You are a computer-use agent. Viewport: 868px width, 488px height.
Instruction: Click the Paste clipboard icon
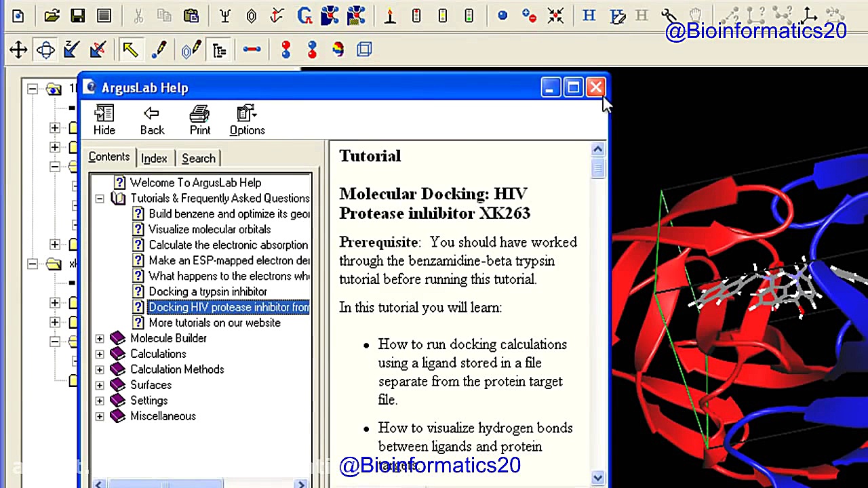[x=191, y=16]
